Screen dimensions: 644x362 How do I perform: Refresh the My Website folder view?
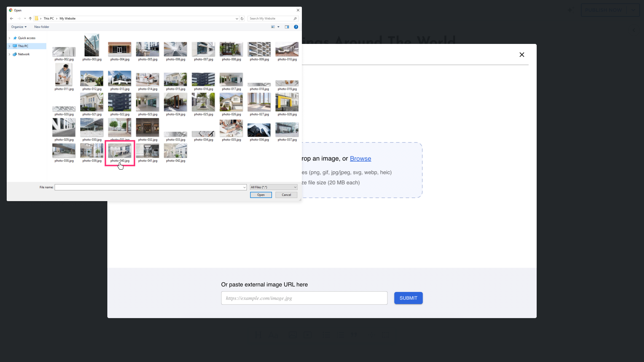(x=242, y=19)
